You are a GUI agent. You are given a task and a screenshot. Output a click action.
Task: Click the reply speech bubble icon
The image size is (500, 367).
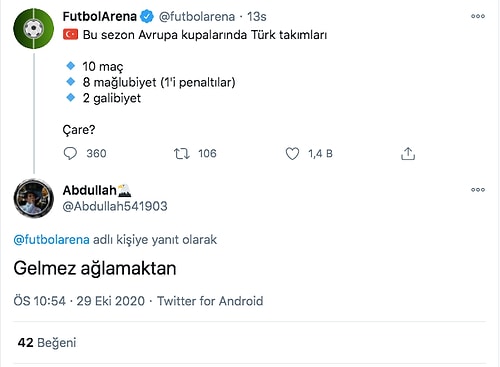[70, 154]
